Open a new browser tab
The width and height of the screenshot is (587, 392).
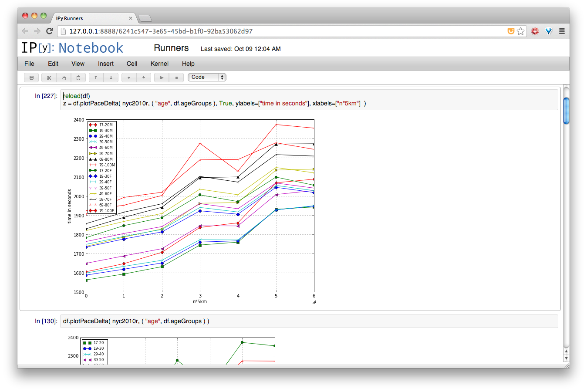(x=145, y=18)
